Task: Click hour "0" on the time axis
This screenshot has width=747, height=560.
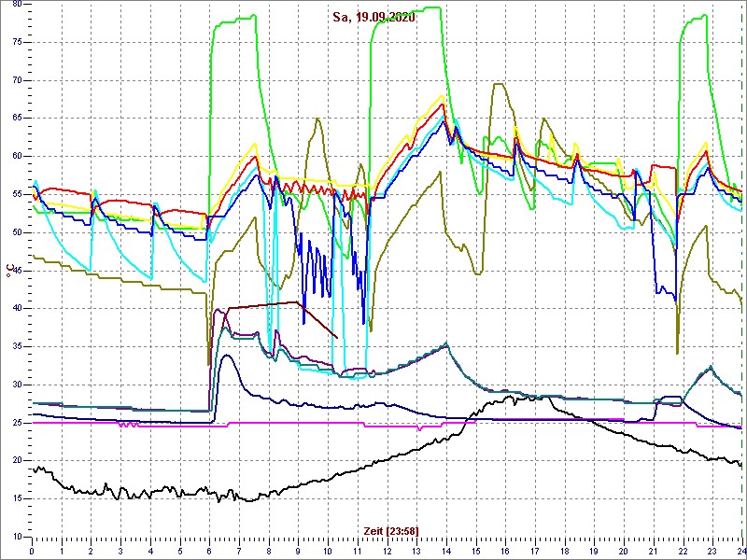Action: tap(32, 550)
